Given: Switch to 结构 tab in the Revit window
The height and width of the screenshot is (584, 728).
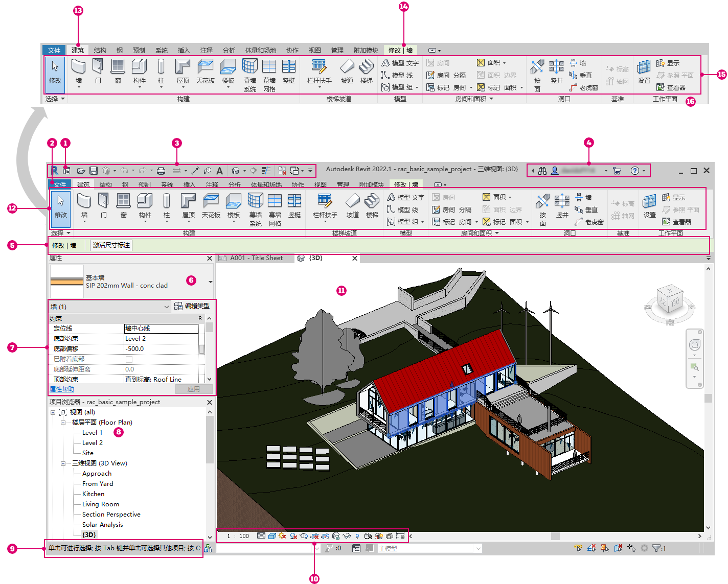Looking at the screenshot, I should (x=106, y=184).
